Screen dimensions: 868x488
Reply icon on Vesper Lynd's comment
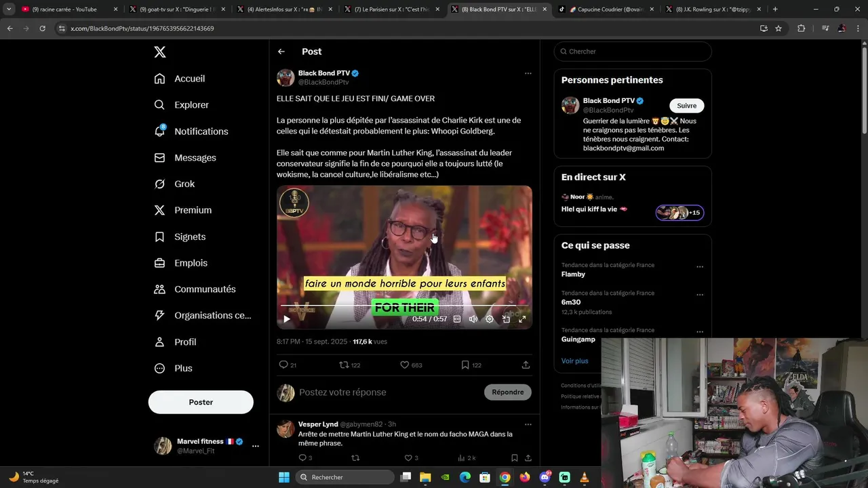303,458
